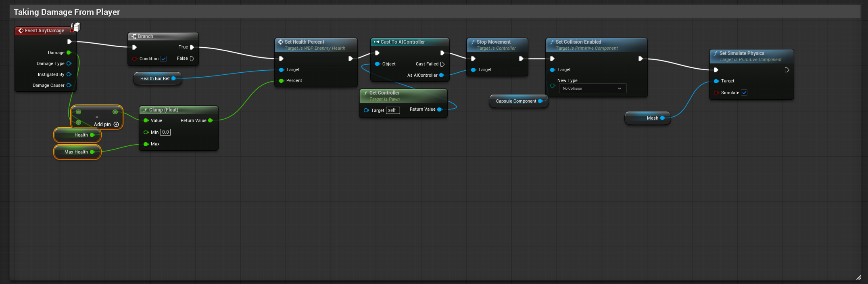
Task: Select the Taking Damage From Player comment title
Action: coord(67,12)
